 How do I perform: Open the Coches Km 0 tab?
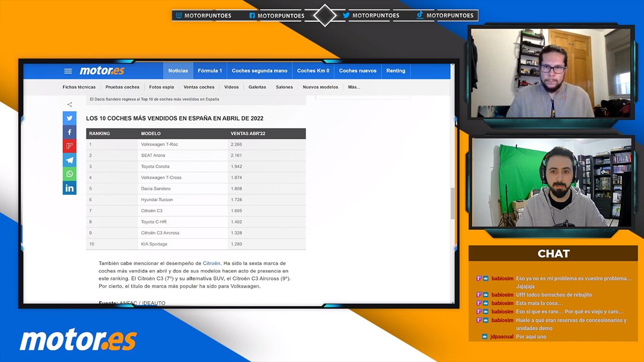coord(313,71)
